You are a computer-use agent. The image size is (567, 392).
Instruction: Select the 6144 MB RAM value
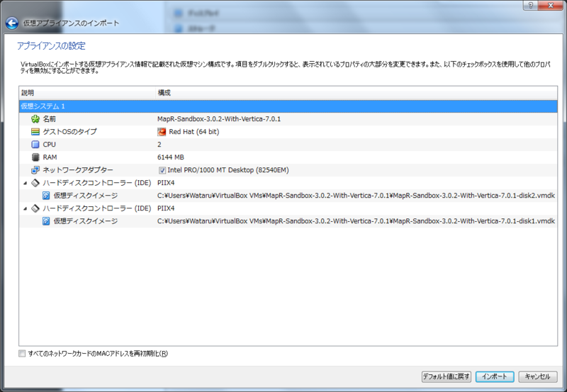coord(171,157)
